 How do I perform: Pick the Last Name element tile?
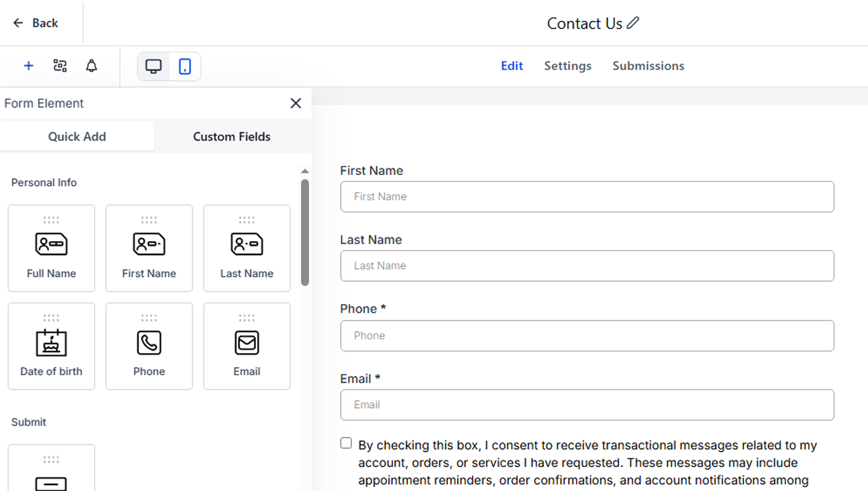point(247,248)
